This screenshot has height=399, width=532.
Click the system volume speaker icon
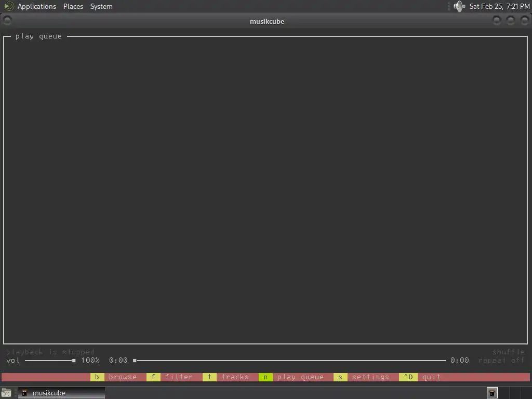(x=459, y=6)
